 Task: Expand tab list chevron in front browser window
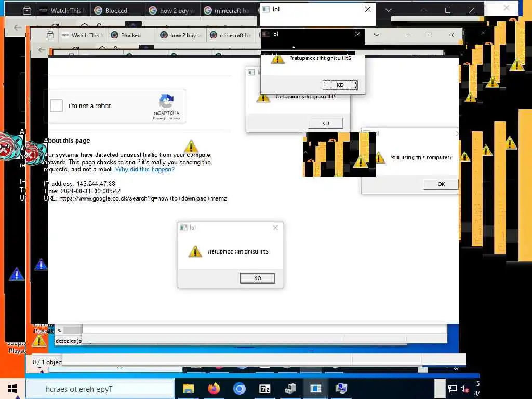coord(377,35)
